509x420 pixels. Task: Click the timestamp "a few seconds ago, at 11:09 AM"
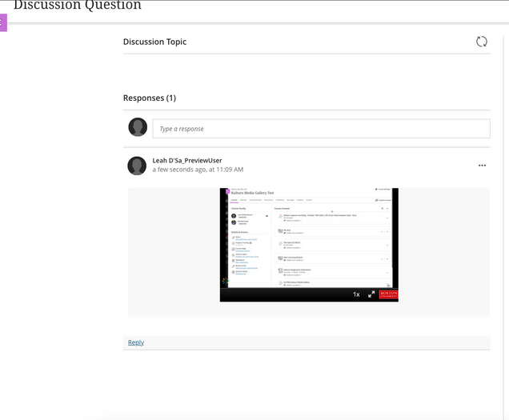click(x=198, y=170)
